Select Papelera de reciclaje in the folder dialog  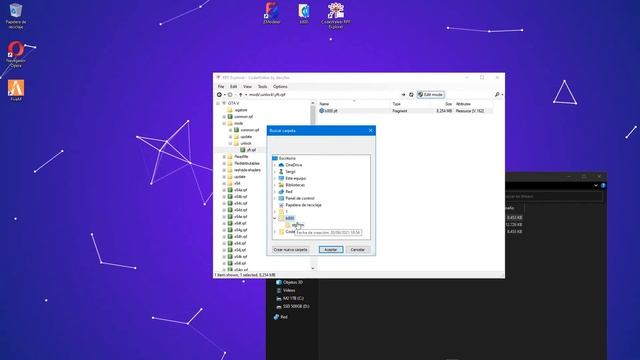303,205
